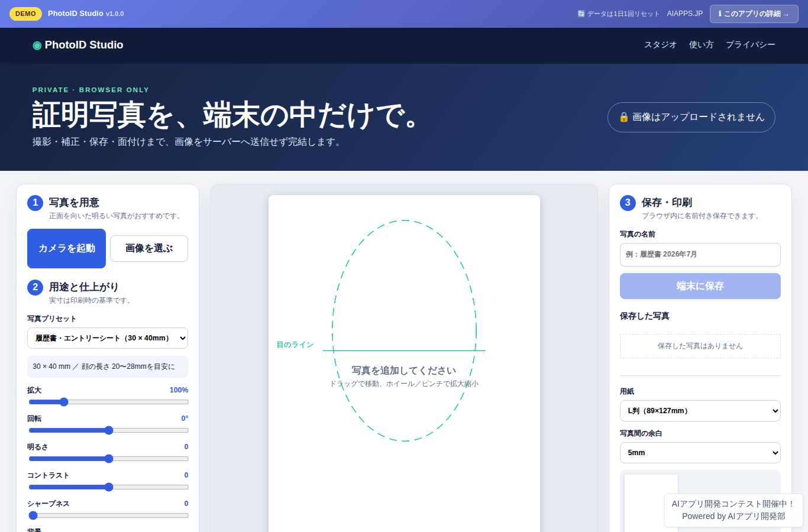Open the 写真間の余白 dropdown
The height and width of the screenshot is (532, 808).
[x=700, y=453]
